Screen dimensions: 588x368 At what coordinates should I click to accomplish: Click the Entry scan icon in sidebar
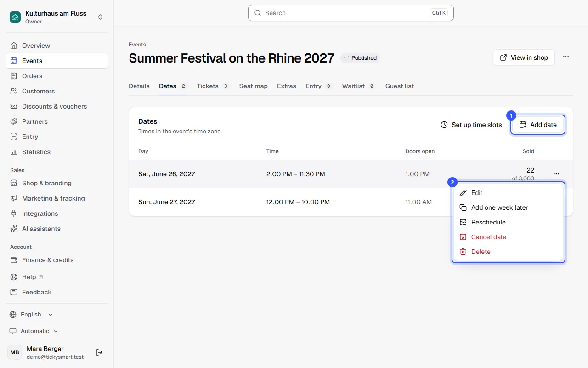click(x=14, y=137)
